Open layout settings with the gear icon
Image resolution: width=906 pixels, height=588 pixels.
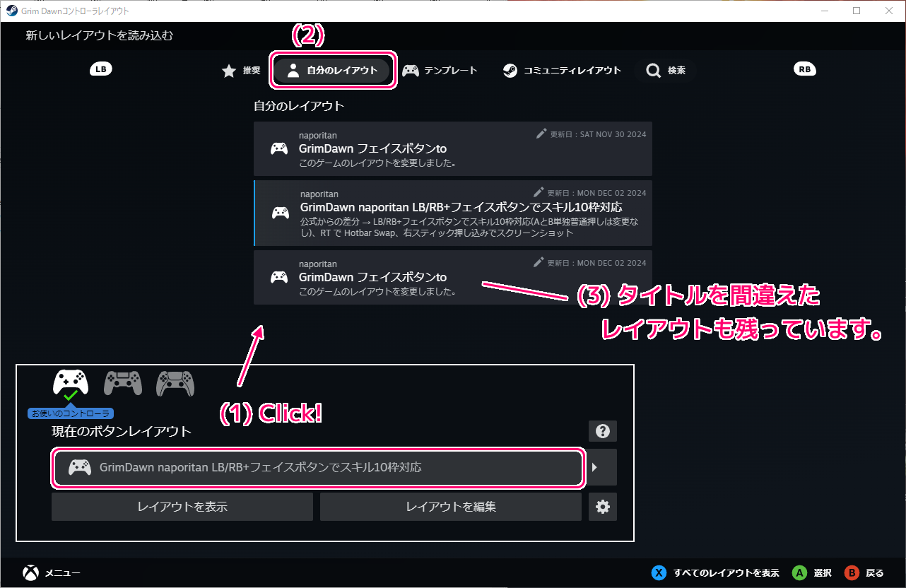[603, 507]
